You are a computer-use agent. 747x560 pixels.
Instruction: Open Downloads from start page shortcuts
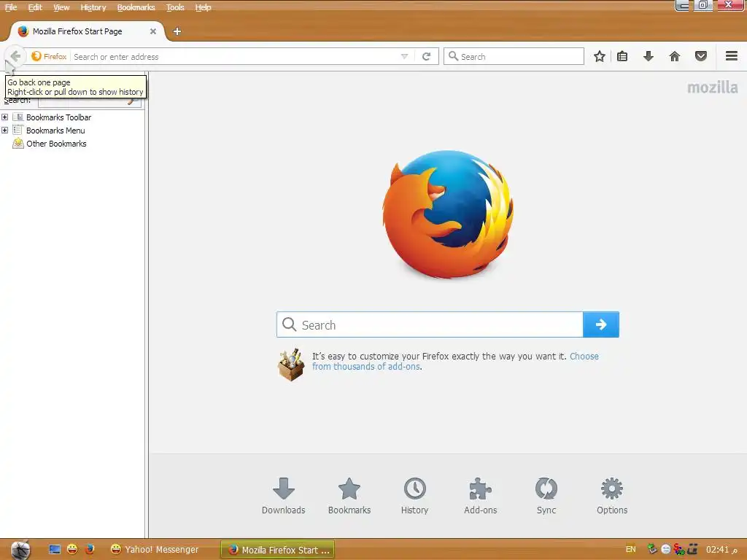(x=284, y=496)
